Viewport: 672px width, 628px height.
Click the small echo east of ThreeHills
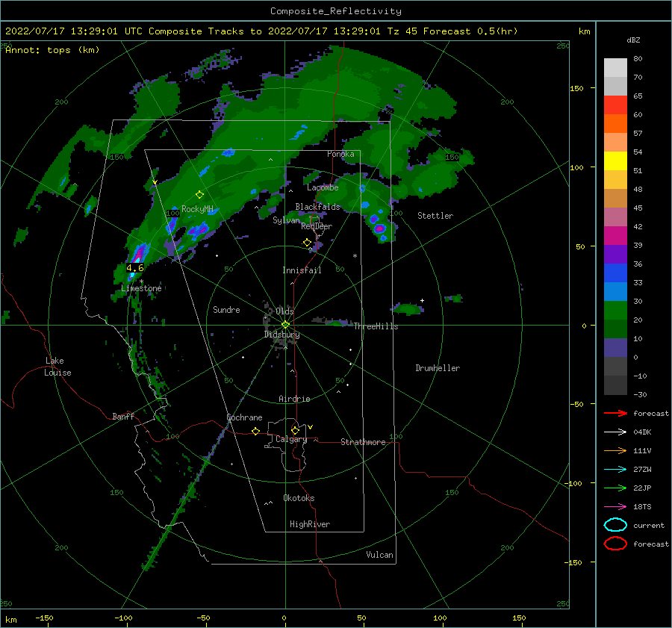407,308
